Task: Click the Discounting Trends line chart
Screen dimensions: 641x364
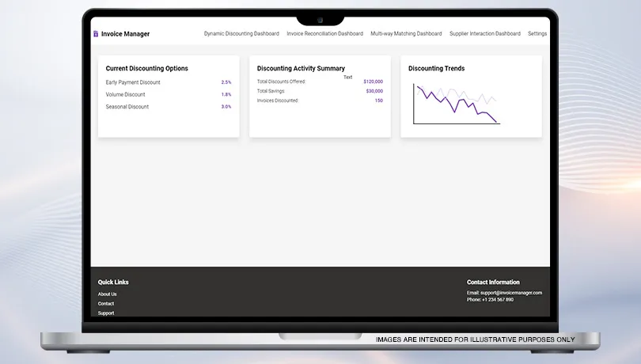Action: (x=456, y=104)
